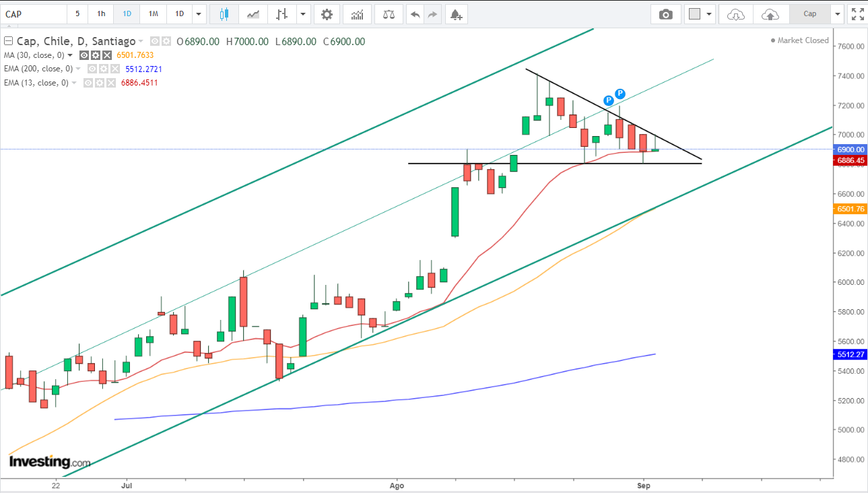Choose the bar chart style icon
This screenshot has height=493, width=868.
click(x=282, y=13)
